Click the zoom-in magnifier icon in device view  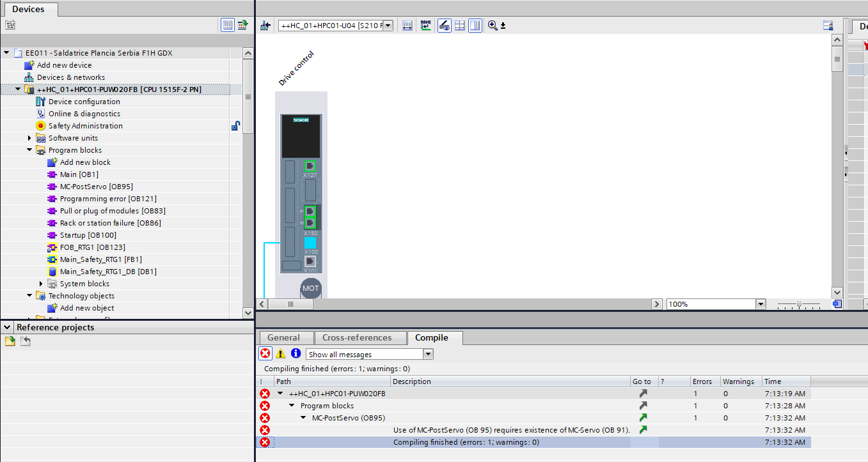(x=492, y=26)
